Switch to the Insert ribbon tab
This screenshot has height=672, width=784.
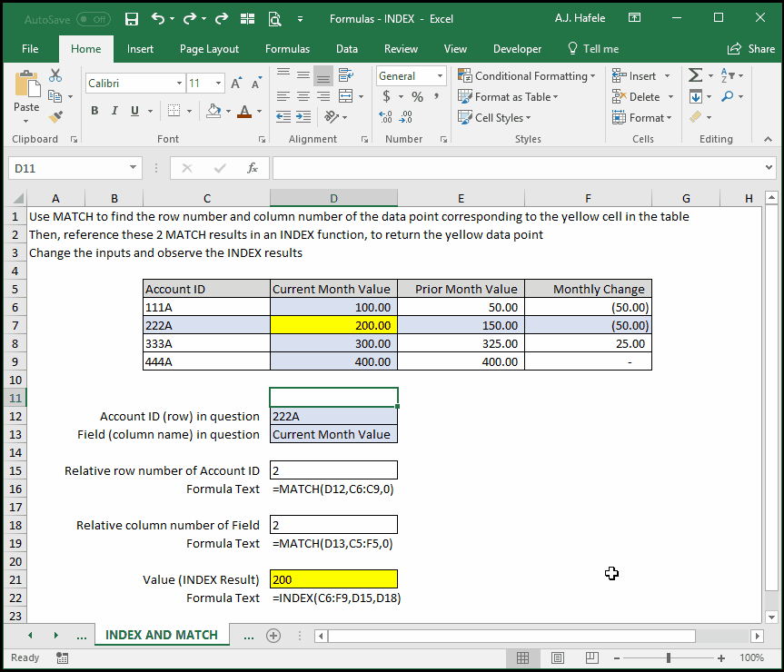140,49
